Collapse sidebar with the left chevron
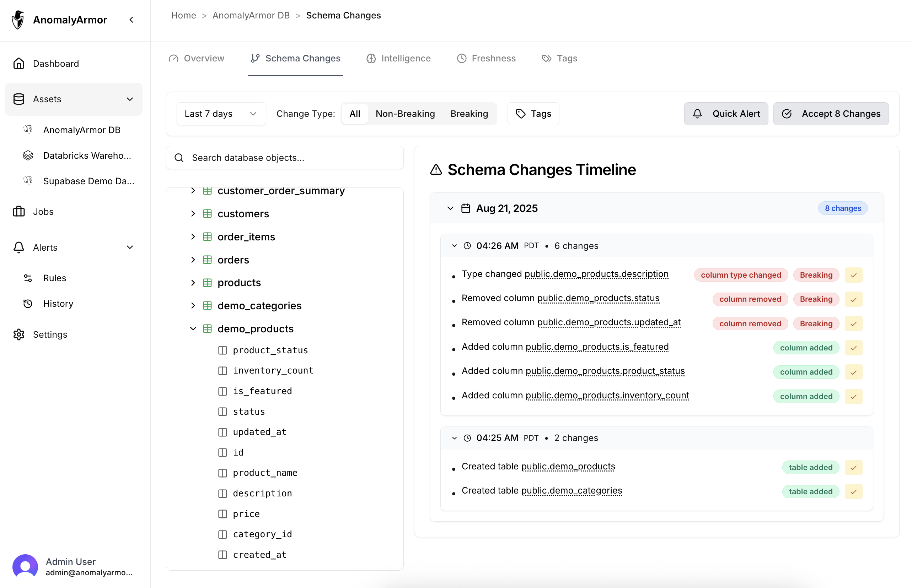The height and width of the screenshot is (588, 912). [132, 20]
